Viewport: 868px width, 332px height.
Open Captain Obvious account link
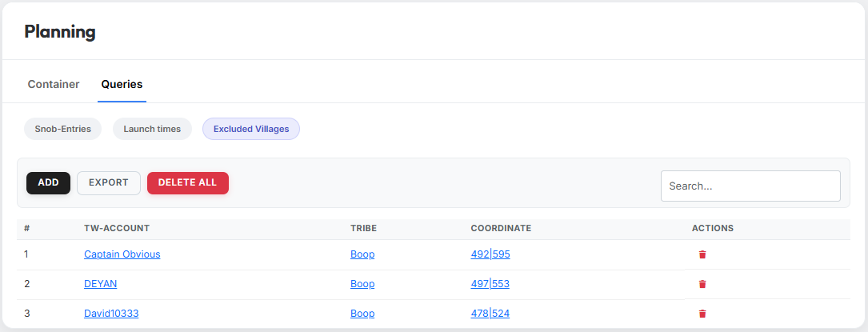(122, 254)
